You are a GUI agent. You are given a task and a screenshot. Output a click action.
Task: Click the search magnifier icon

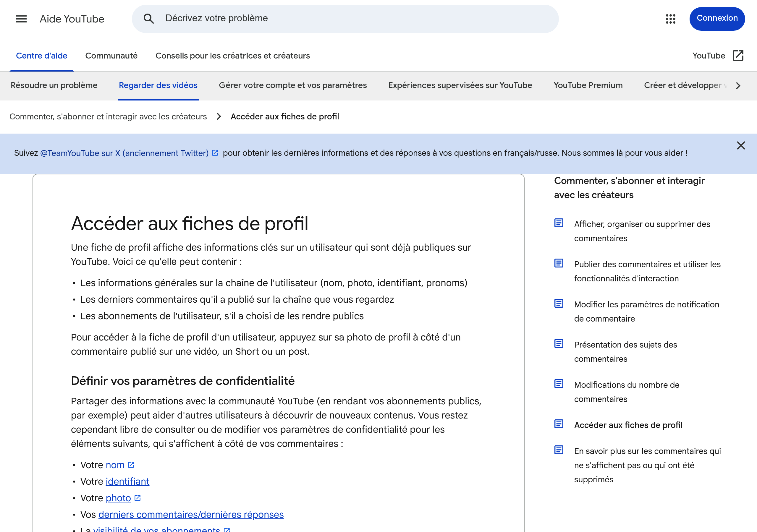point(149,19)
